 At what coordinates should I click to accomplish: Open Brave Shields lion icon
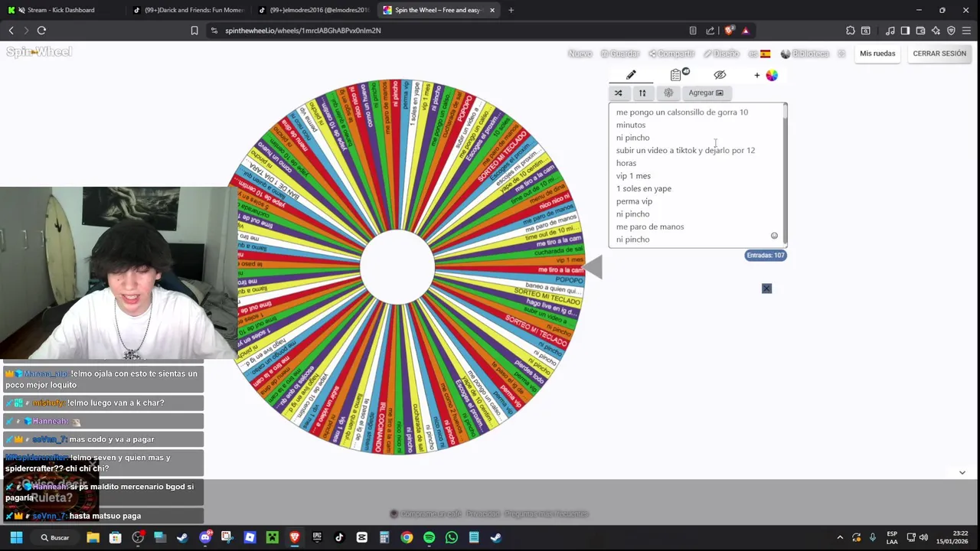[729, 31]
